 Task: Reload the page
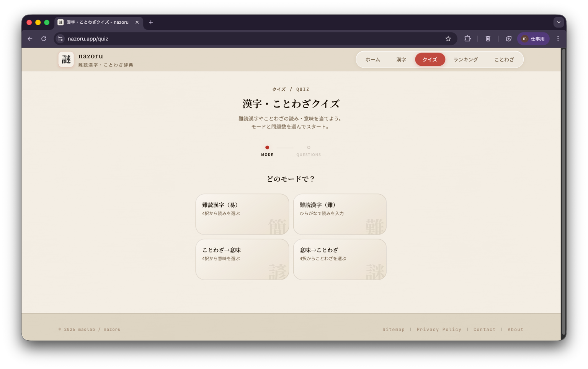pos(44,39)
